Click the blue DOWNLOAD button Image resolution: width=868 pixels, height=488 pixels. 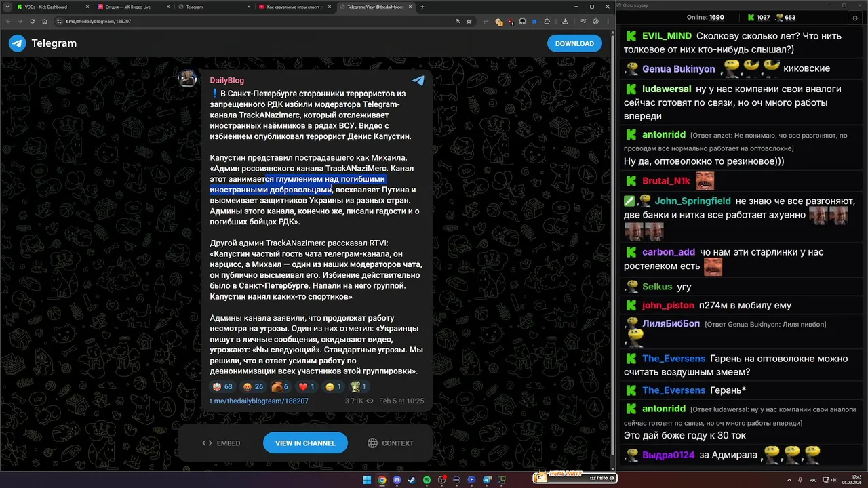pos(574,43)
